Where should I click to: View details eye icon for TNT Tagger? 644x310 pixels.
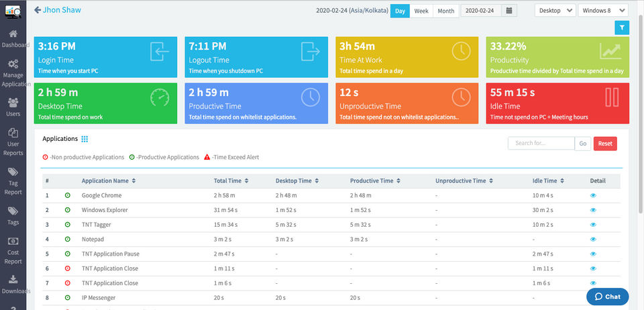point(593,225)
